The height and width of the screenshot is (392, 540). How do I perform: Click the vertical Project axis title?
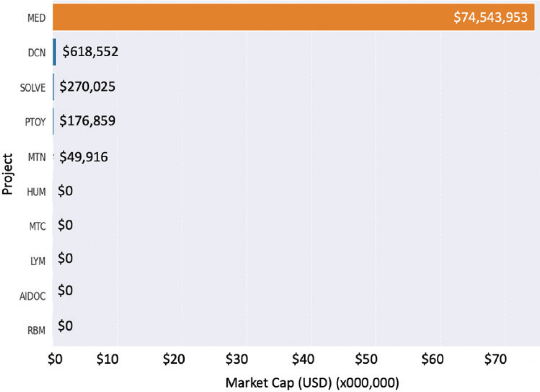pos(8,174)
